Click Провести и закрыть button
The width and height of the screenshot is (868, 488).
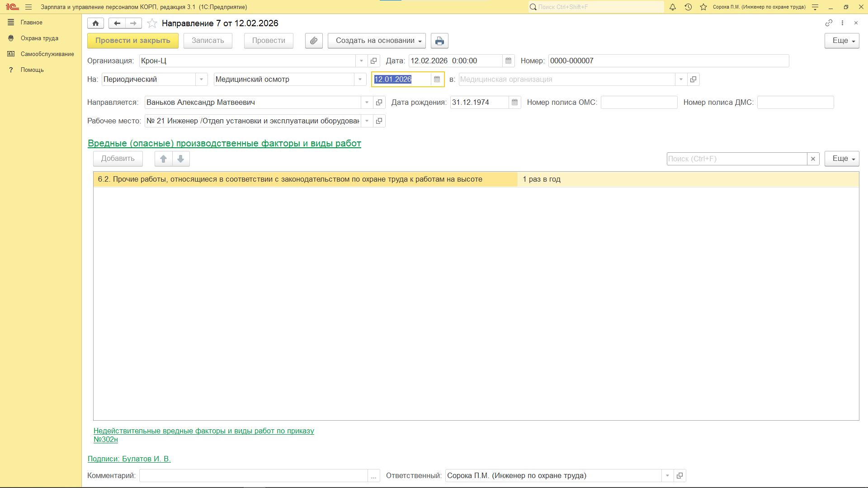point(133,41)
